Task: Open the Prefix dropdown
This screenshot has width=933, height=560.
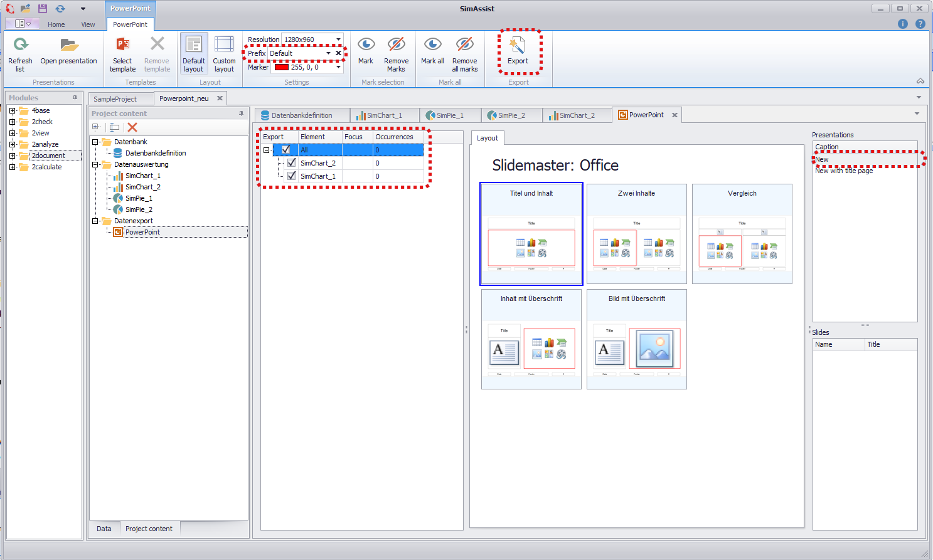Action: tap(328, 53)
